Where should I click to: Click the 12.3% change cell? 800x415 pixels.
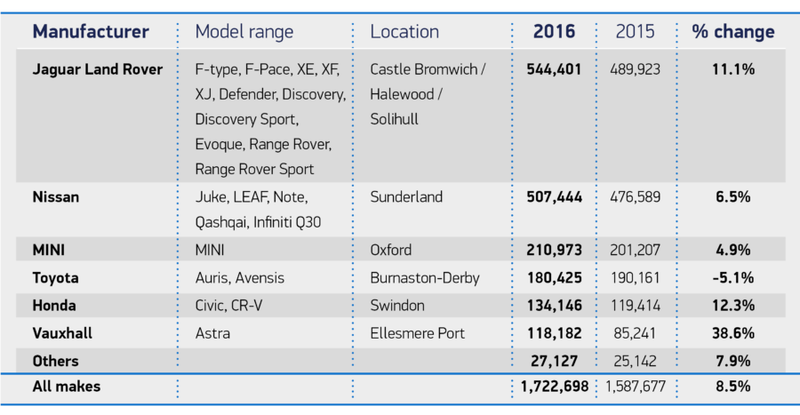tap(733, 306)
